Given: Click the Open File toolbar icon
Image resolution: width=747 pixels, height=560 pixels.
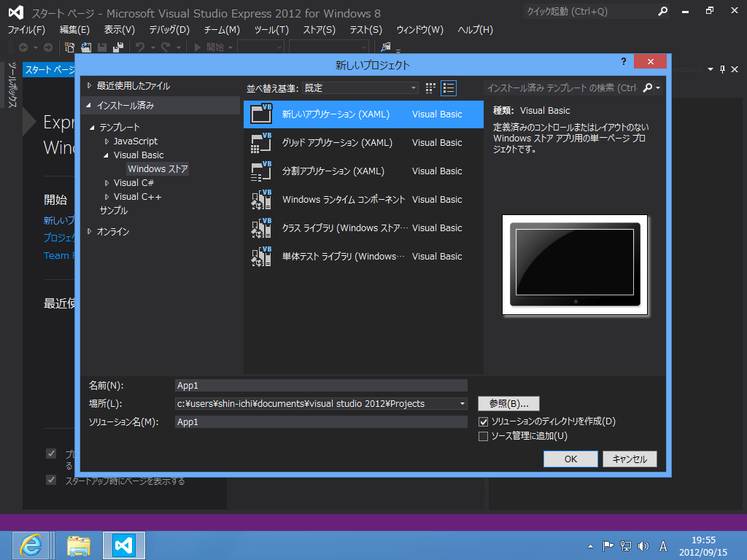Looking at the screenshot, I should pos(86,47).
